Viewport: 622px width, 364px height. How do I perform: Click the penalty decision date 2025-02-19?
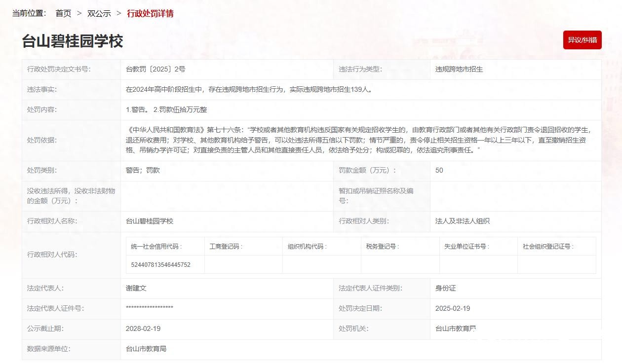(452, 308)
